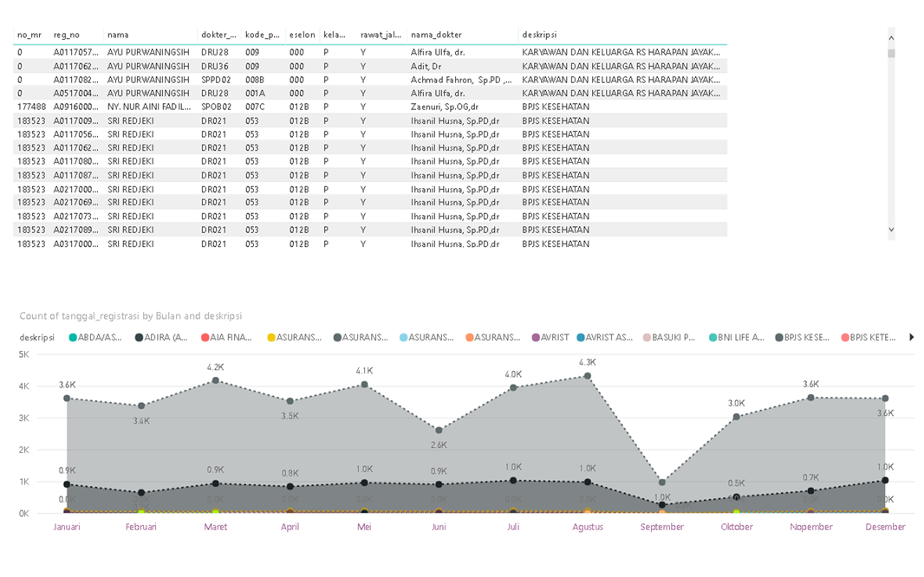
Task: Select cell '007C' in kode column
Action: click(x=255, y=107)
